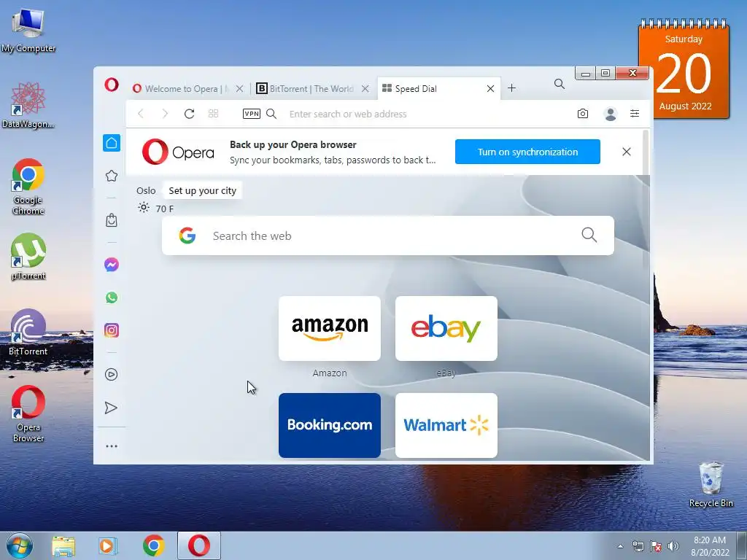
Task: Select the Opera Browser desktop shortcut
Action: 28,413
